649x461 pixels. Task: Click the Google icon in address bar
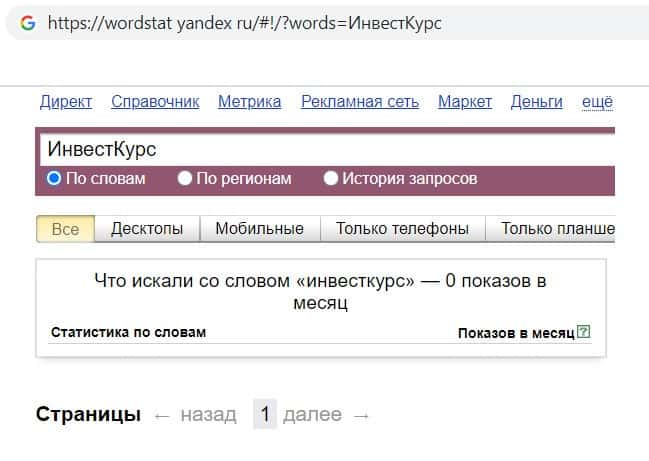[x=27, y=22]
